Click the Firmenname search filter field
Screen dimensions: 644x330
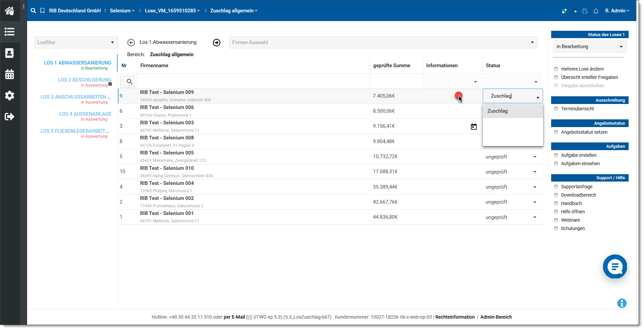coord(253,82)
